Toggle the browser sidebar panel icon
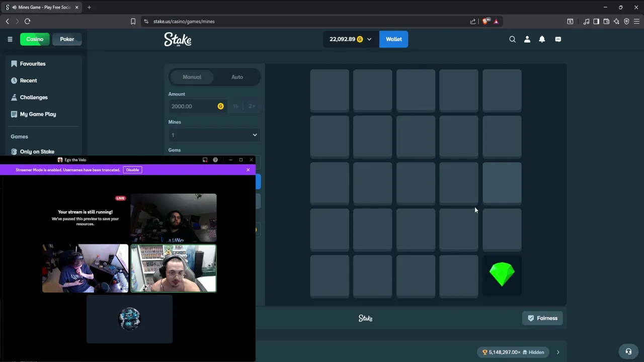644x362 pixels. click(x=596, y=22)
